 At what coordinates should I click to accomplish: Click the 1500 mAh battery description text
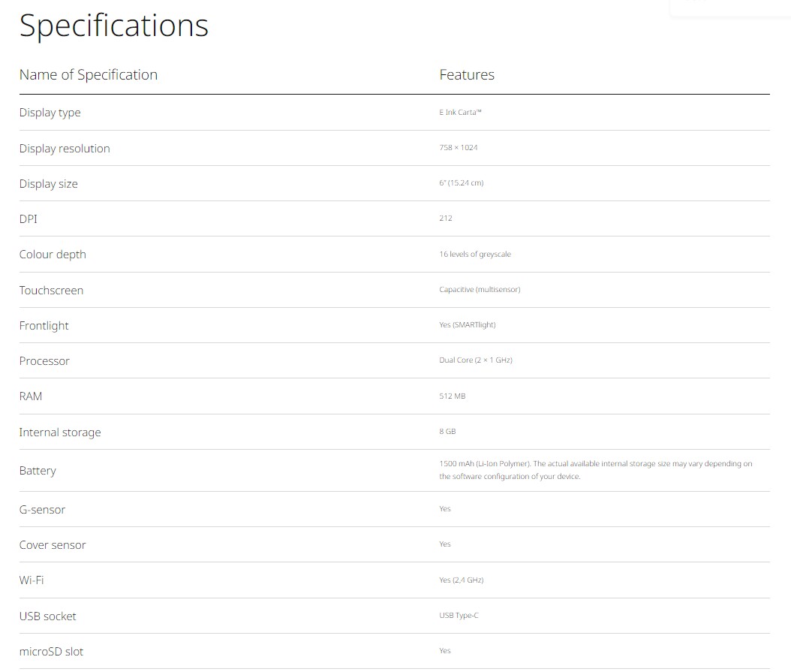click(595, 470)
